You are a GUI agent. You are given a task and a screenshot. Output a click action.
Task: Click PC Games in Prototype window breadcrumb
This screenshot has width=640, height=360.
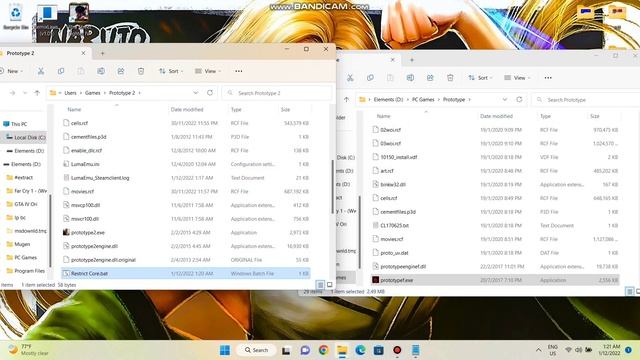pos(423,100)
